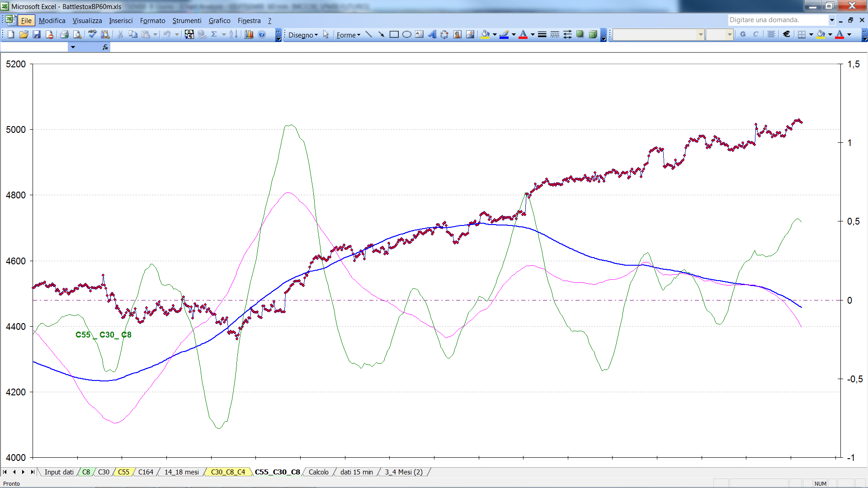Apply drawing Font Color red A
Screen dimensions: 868x488
(x=524, y=34)
